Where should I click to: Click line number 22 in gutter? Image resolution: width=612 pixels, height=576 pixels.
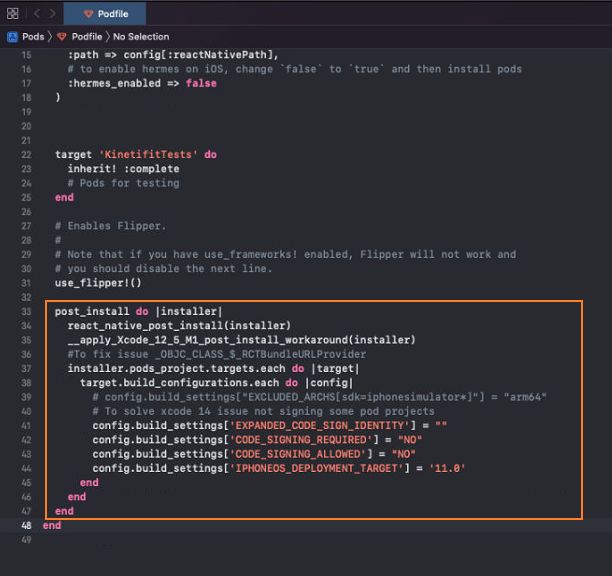pos(26,155)
